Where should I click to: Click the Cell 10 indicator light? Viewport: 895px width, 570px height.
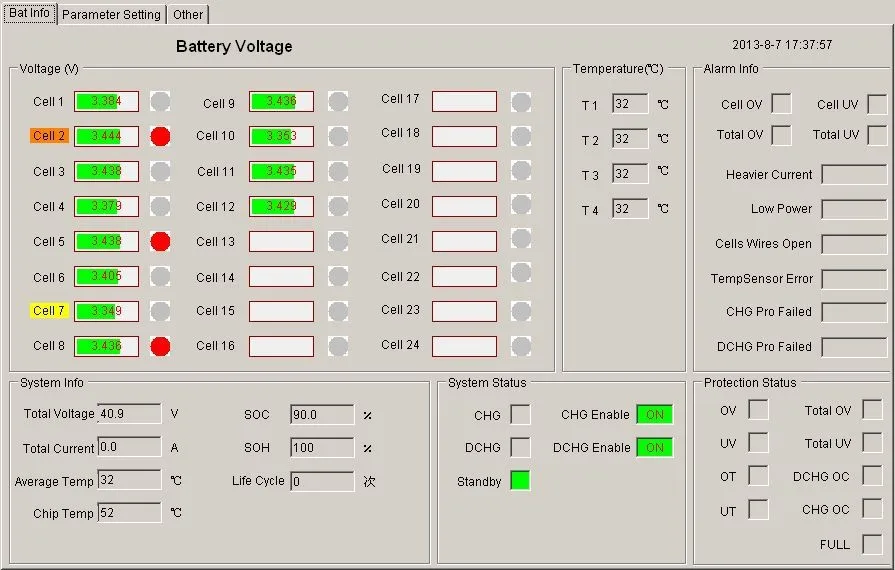coord(338,136)
